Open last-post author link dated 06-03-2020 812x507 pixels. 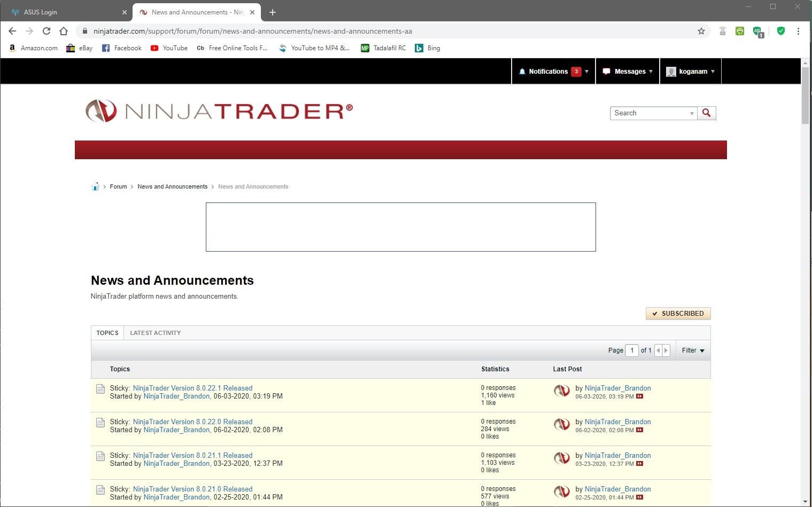pos(617,388)
